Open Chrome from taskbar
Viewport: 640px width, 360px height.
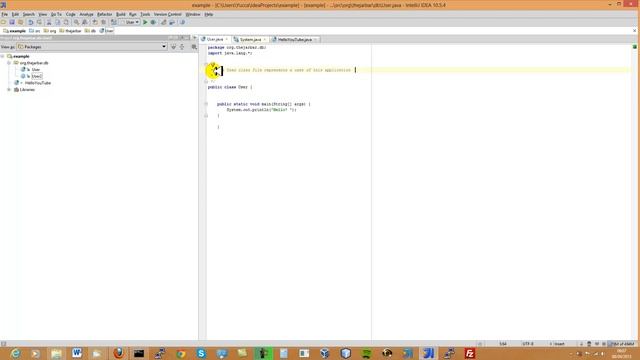pyautogui.click(x=180, y=353)
